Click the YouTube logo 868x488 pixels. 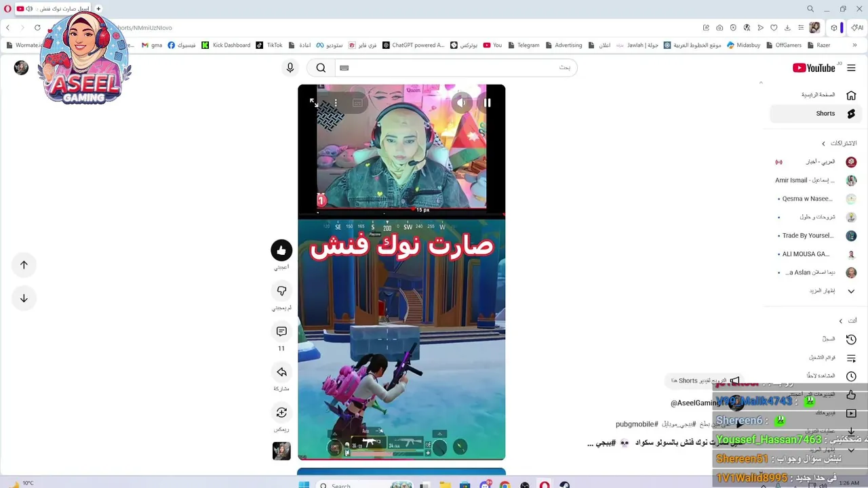tap(814, 68)
